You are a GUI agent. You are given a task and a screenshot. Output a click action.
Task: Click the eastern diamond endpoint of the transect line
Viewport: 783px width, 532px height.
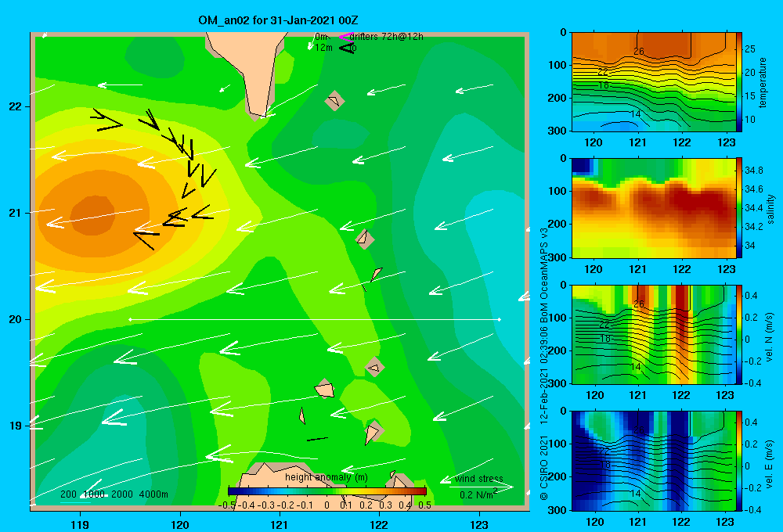(x=499, y=319)
